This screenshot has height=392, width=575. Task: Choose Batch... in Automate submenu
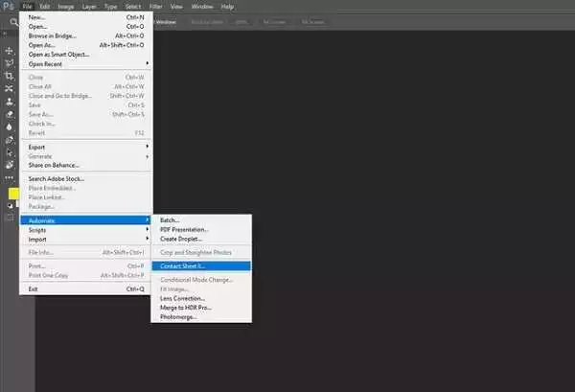pos(201,220)
